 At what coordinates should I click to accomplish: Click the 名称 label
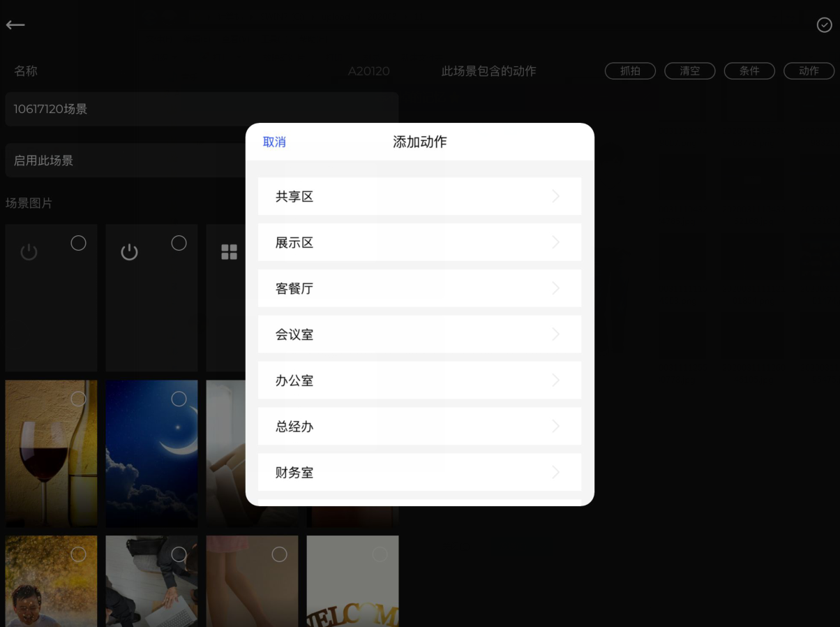click(26, 71)
